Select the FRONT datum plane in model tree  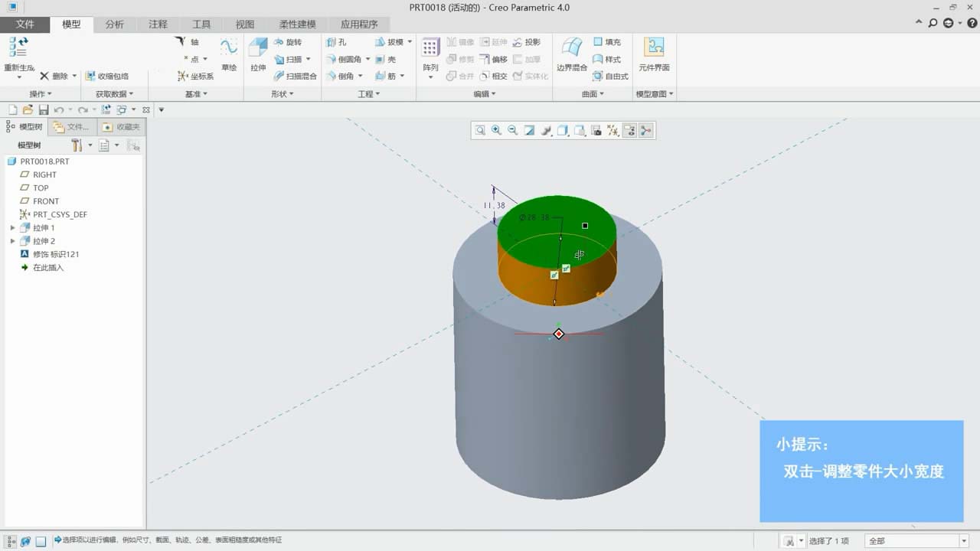(x=46, y=201)
